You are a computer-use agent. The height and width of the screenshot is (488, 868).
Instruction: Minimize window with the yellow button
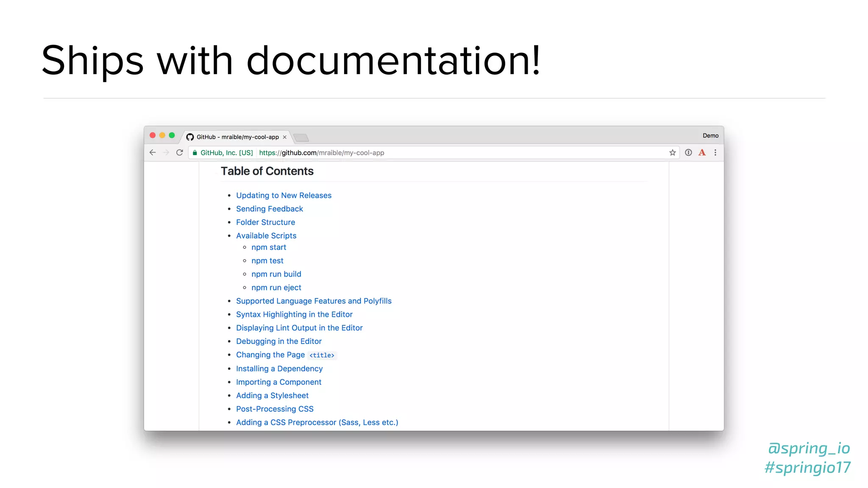coord(162,136)
